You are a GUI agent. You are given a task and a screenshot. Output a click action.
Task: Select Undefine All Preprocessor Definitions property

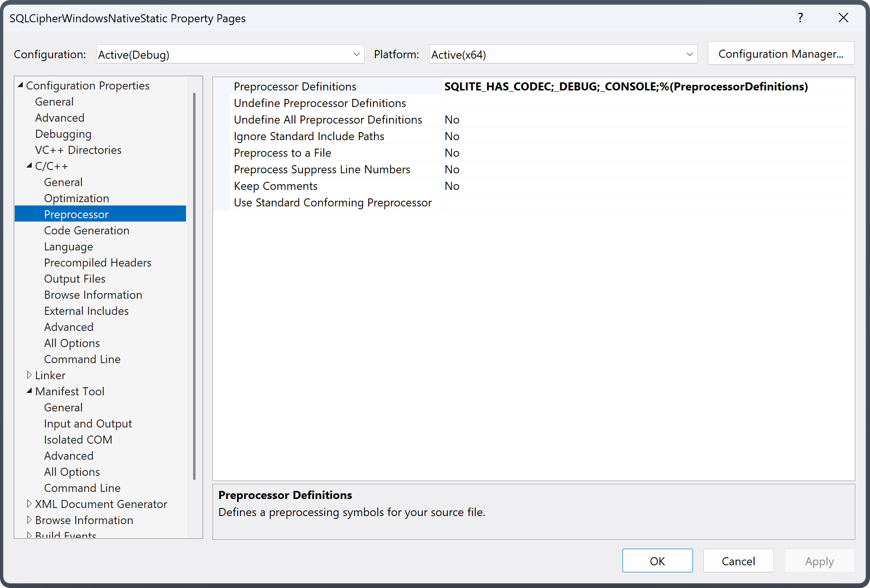[328, 119]
